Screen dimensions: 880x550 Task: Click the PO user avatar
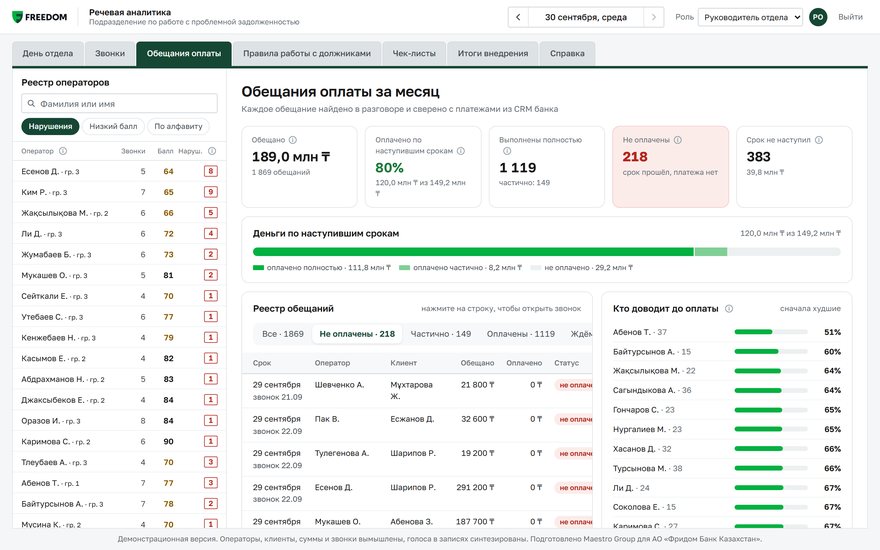818,17
